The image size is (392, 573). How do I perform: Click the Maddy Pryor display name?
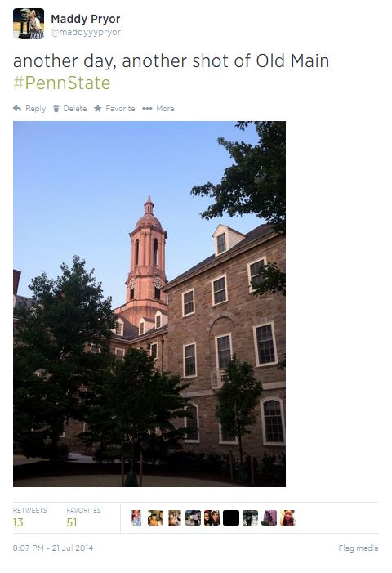pyautogui.click(x=86, y=19)
